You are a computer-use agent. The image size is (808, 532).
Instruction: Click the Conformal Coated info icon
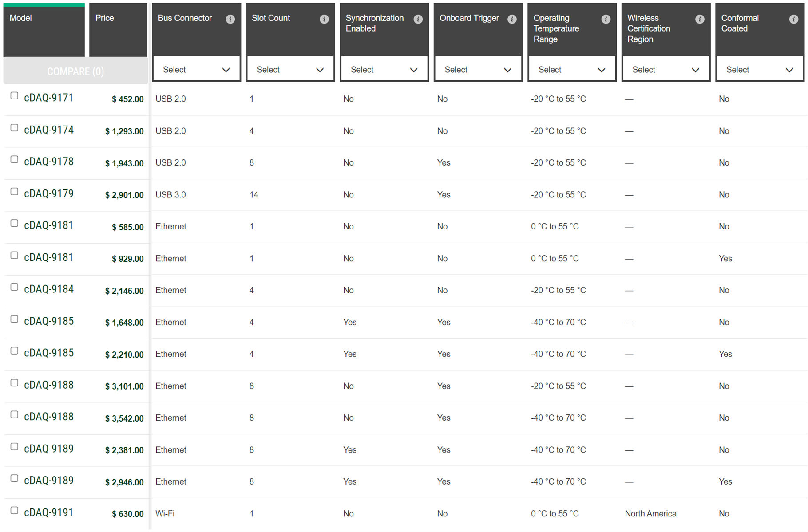click(793, 19)
